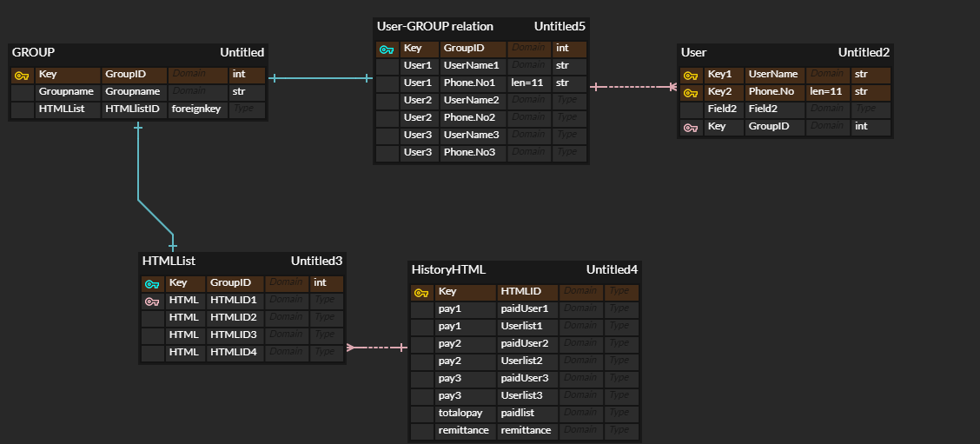Select the Untitled4 label
Screen dimensions: 980x444
pos(612,269)
